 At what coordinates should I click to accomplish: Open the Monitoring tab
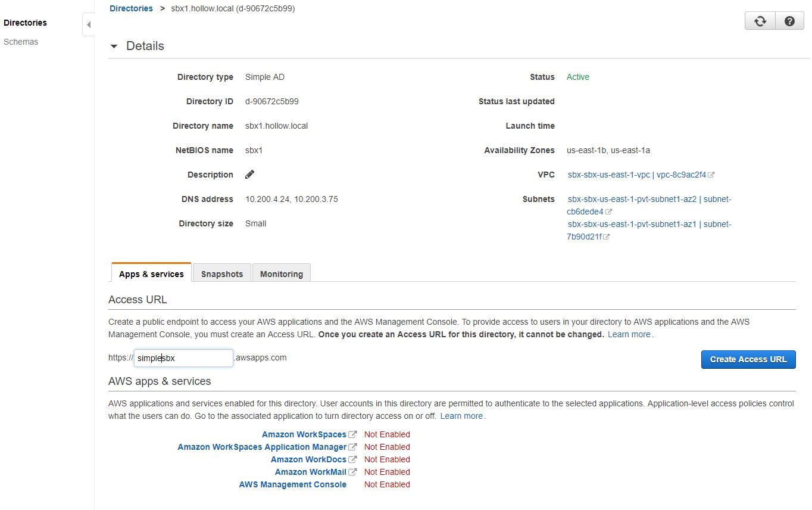[282, 274]
